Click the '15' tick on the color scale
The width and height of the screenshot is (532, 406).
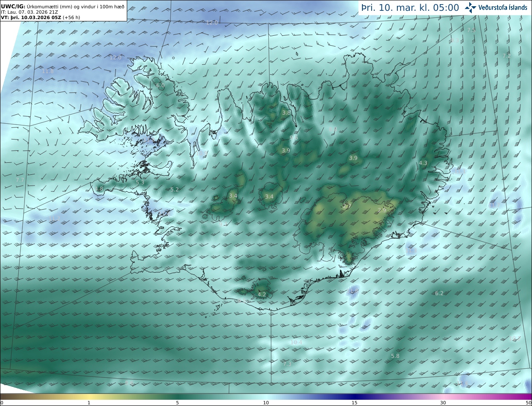pos(355,403)
